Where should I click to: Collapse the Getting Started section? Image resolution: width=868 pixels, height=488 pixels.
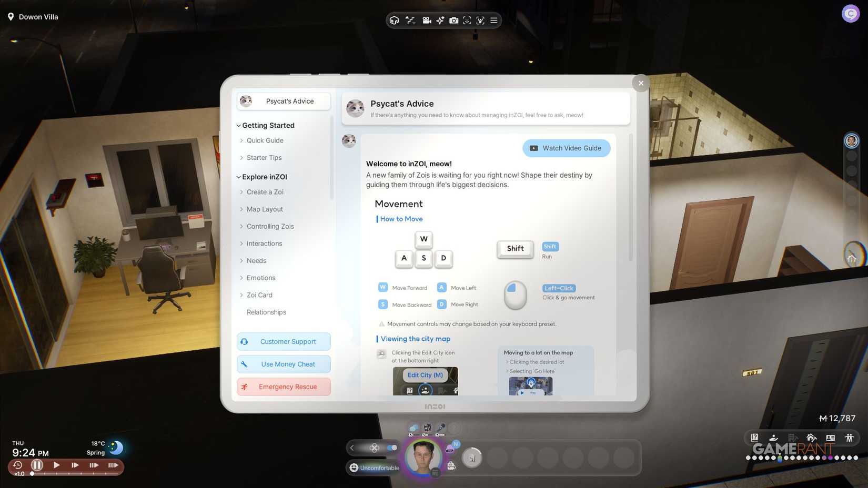239,126
